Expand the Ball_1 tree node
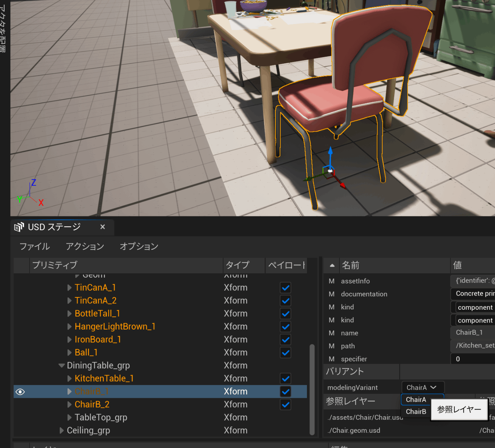The height and width of the screenshot is (448, 495). tap(70, 353)
